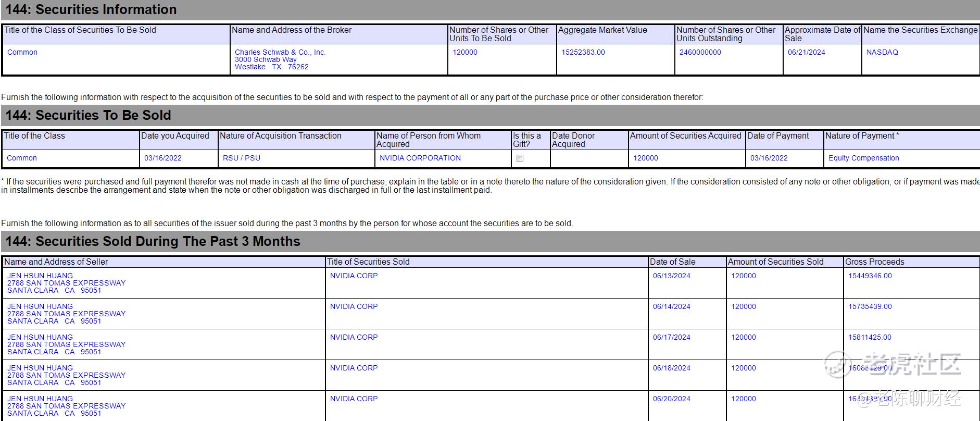Click "NVIDIA CORP" in the 06/20/2024 sale row
Viewport: 980px width, 421px height.
click(x=354, y=399)
